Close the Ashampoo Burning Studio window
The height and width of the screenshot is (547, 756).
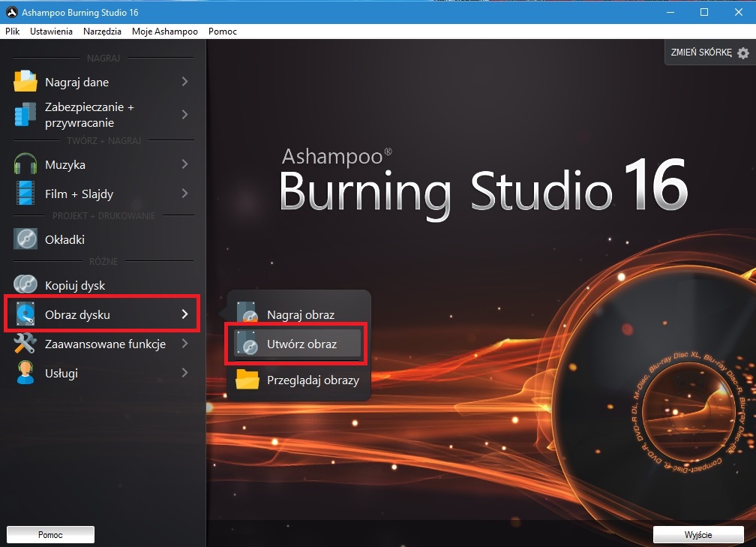(x=739, y=12)
